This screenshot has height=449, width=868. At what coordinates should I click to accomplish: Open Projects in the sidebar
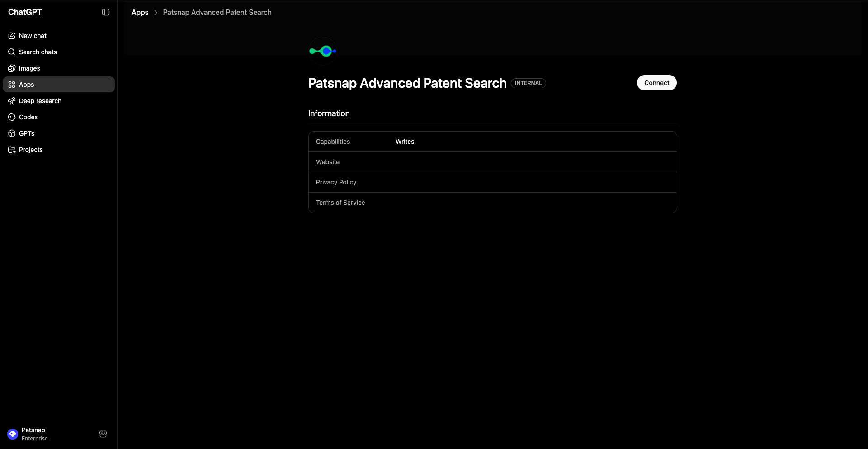point(59,150)
